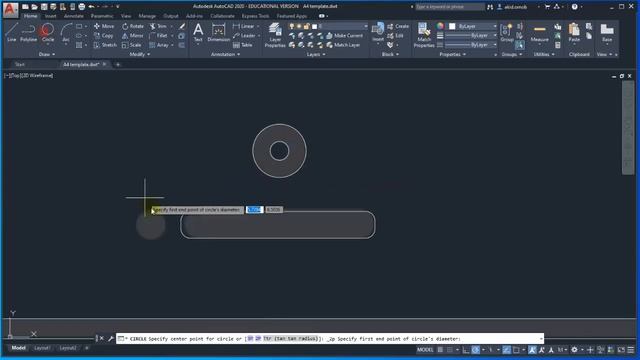Click the Copy tool

click(104, 36)
